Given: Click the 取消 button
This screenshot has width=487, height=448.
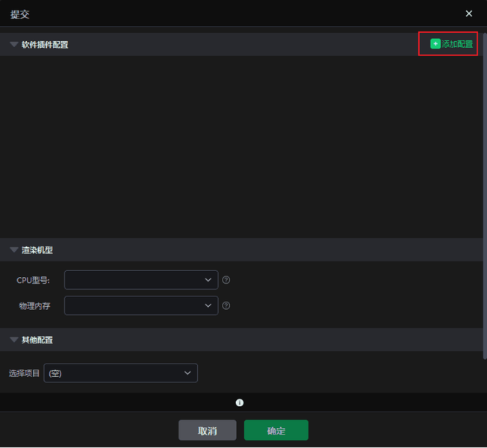Looking at the screenshot, I should click(207, 430).
